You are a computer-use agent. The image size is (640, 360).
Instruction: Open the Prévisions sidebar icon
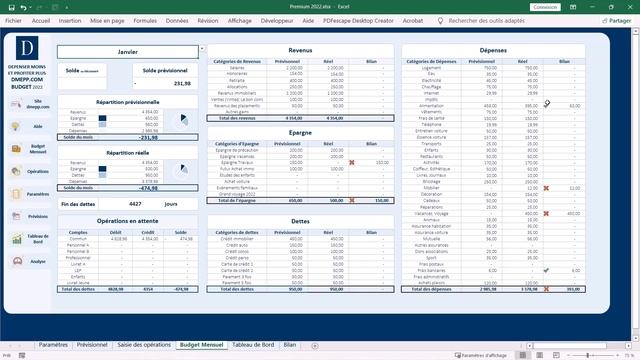click(16, 216)
